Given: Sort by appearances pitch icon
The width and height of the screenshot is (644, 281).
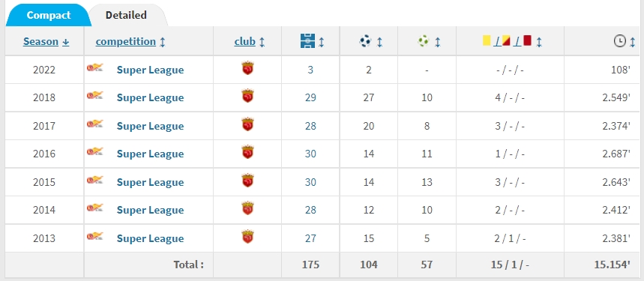Looking at the screenshot, I should [307, 41].
